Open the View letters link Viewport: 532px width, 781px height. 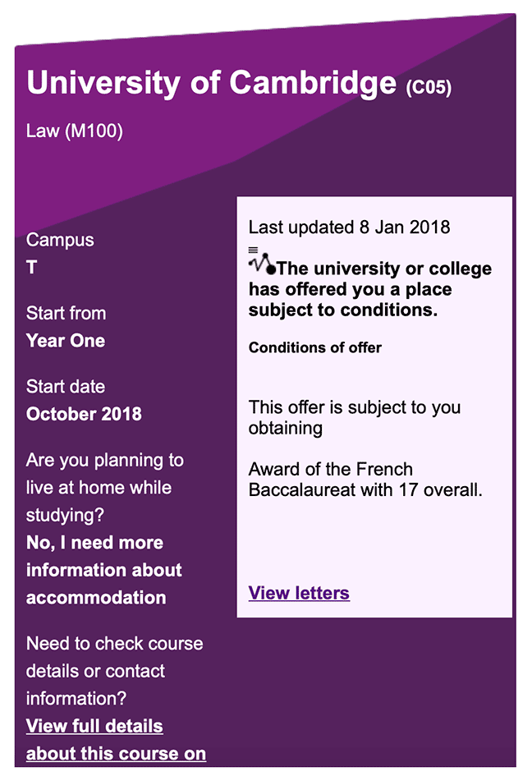click(x=299, y=593)
